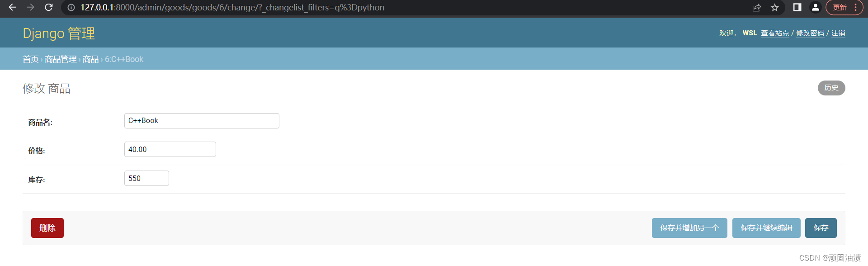Image resolution: width=868 pixels, height=266 pixels.
Task: Open the browser side panel icon
Action: pyautogui.click(x=797, y=7)
